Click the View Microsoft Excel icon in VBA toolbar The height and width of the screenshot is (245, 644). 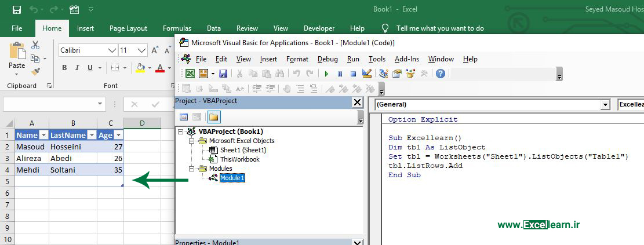(x=190, y=74)
